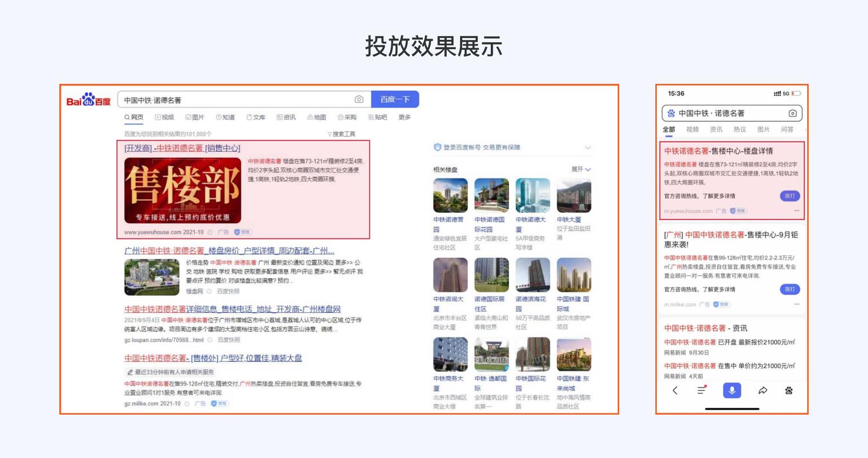868x458 pixels.
Task: Open the 详细信息_售楼电话_地址 result link
Action: 233,309
